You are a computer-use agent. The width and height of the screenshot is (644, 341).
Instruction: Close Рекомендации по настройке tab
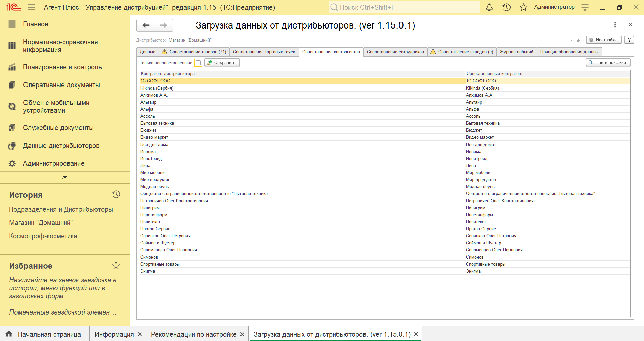click(242, 334)
